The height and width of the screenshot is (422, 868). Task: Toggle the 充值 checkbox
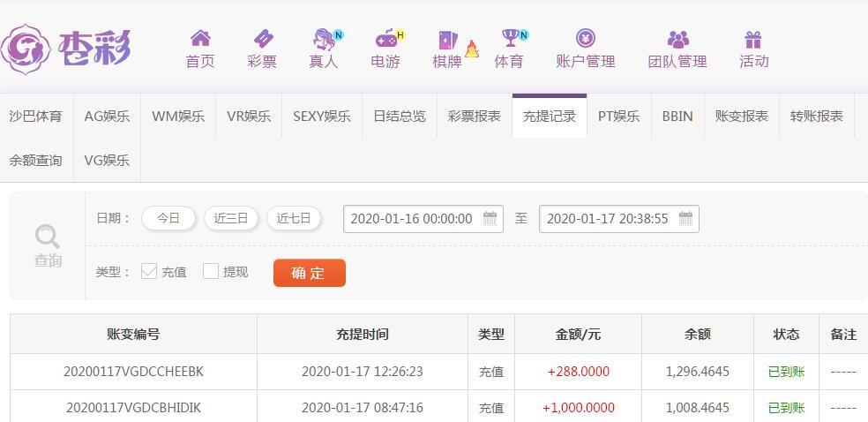click(x=149, y=271)
